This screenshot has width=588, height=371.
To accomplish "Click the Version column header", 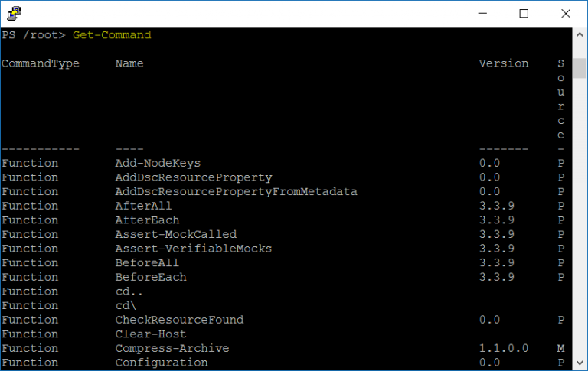I will (503, 63).
